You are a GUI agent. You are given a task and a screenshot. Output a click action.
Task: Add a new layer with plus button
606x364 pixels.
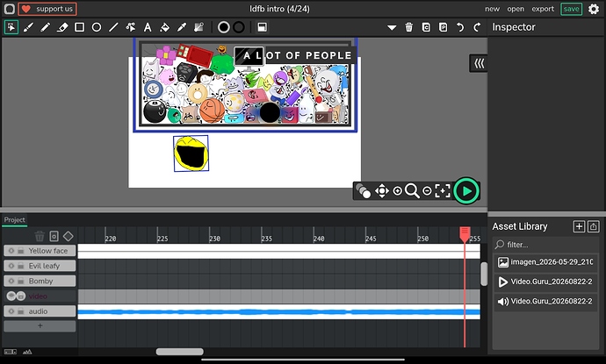(x=40, y=325)
